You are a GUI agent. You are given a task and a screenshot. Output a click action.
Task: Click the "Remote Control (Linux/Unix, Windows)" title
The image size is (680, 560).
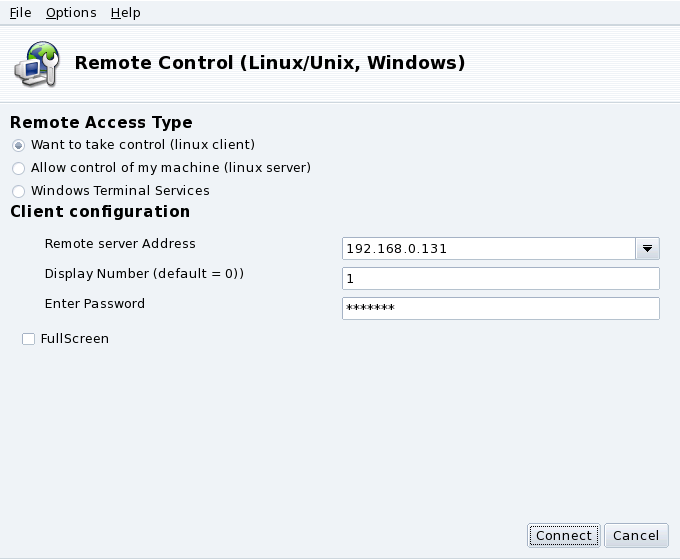[270, 63]
